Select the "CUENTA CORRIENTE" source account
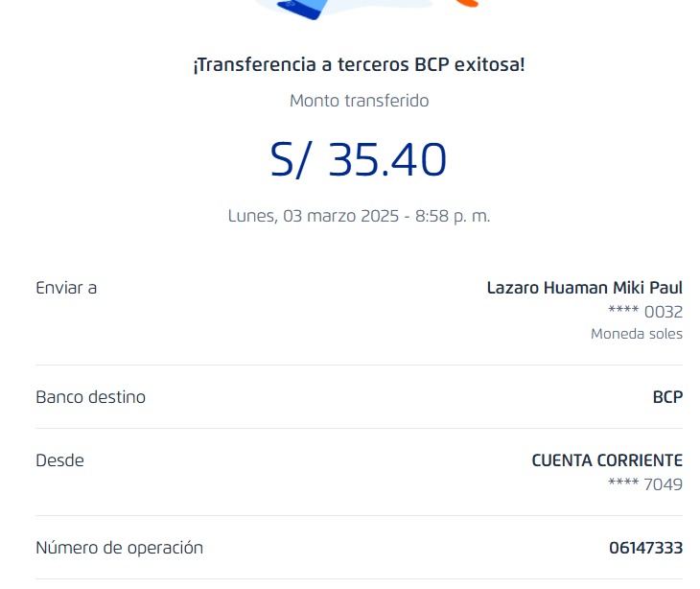 (607, 460)
